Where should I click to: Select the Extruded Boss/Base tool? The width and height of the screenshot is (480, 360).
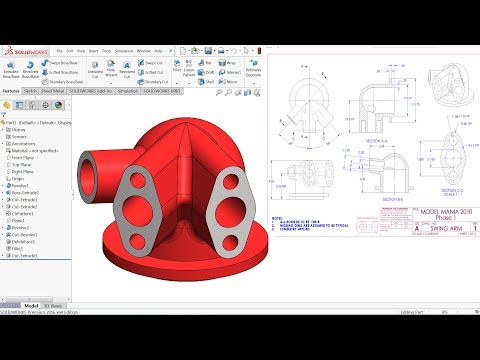11,70
